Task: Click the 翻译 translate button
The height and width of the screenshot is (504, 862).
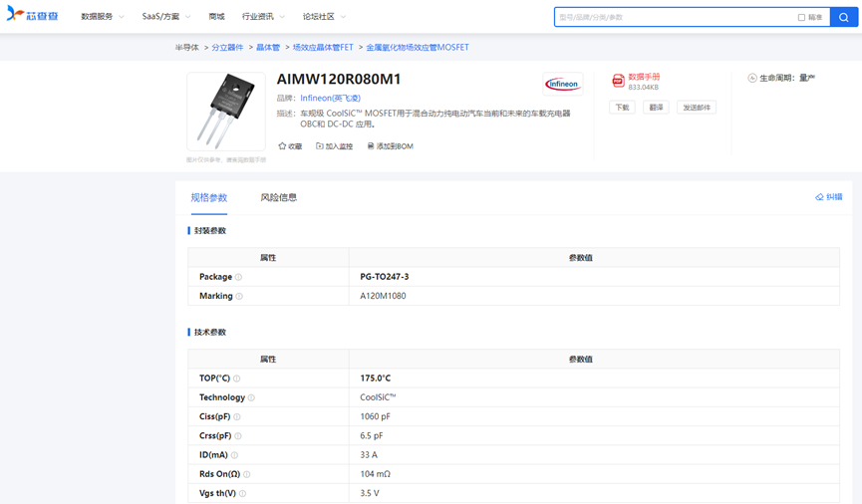Action: tap(656, 108)
